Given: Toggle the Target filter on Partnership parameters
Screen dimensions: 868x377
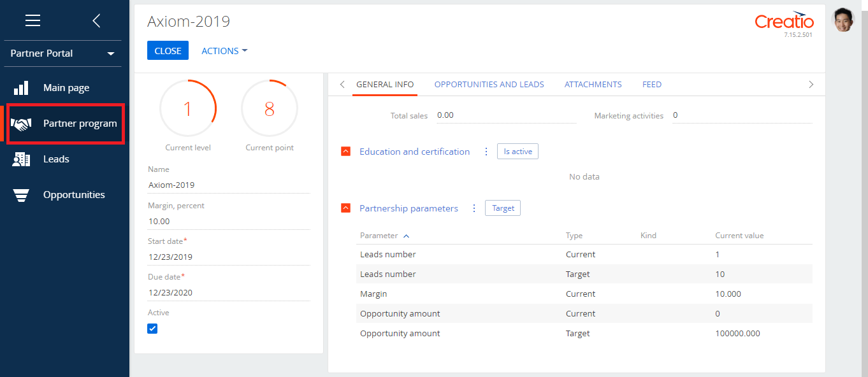Looking at the screenshot, I should pos(502,208).
